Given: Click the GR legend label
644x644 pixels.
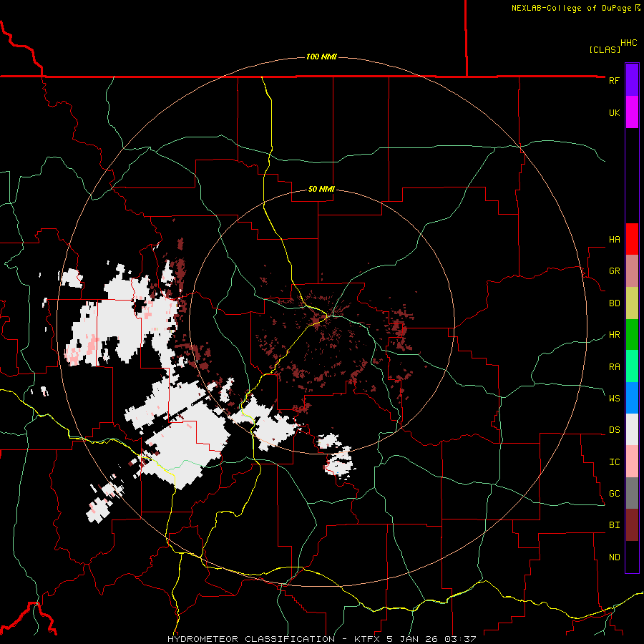Looking at the screenshot, I should coord(614,271).
